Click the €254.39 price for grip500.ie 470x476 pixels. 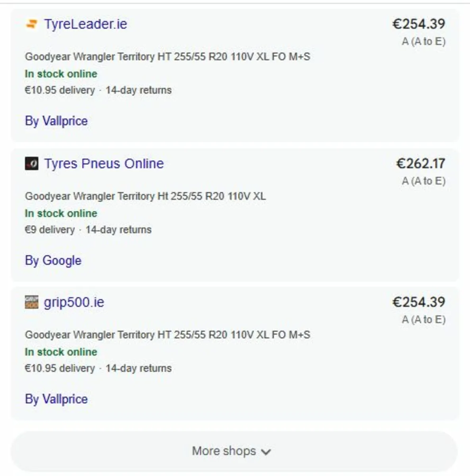click(x=419, y=302)
